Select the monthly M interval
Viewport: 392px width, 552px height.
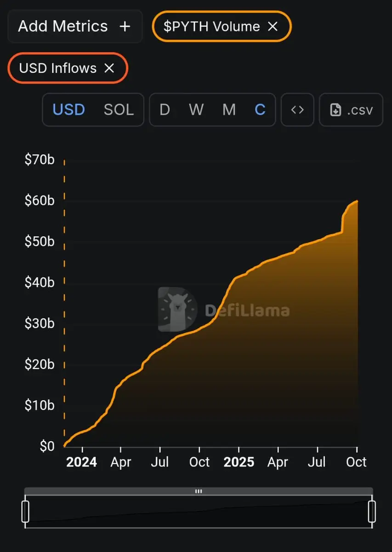[x=229, y=110]
